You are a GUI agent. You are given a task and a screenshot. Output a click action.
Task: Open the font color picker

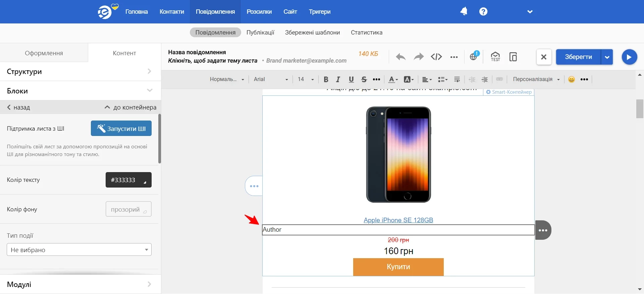[x=393, y=79]
